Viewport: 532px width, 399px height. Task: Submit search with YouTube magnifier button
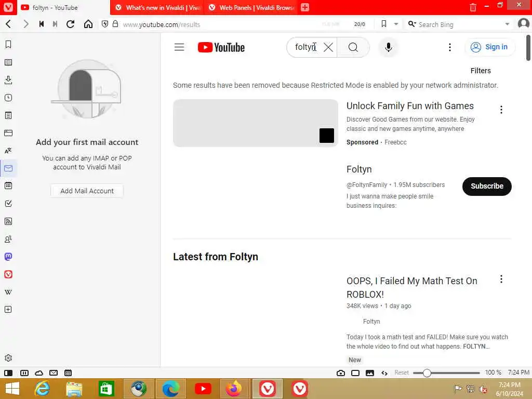[x=353, y=47]
